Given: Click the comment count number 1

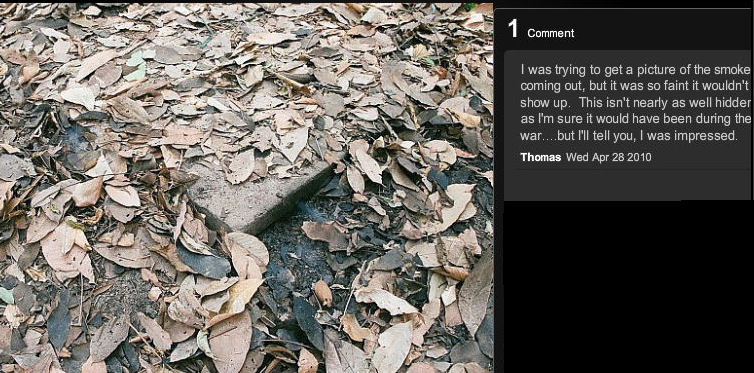Looking at the screenshot, I should point(514,29).
